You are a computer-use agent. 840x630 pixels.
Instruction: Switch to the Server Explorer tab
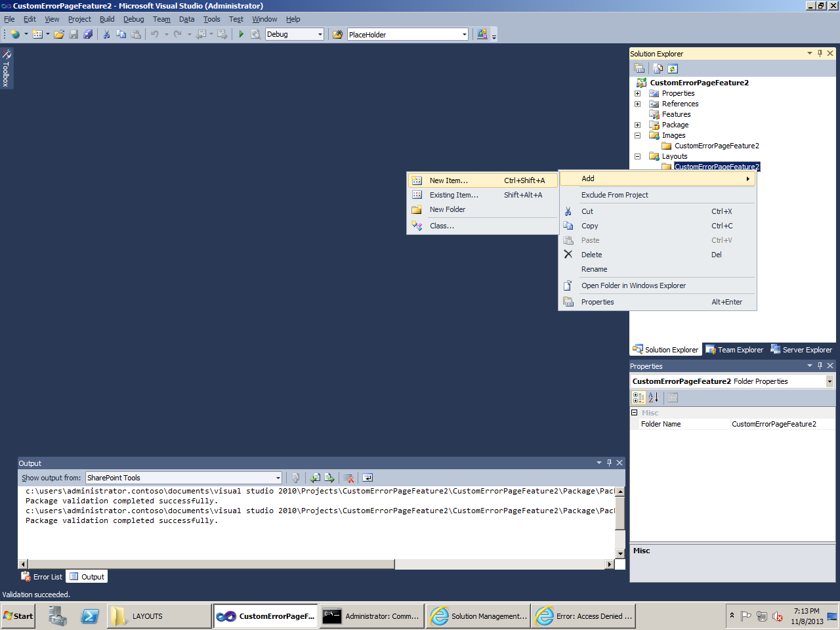[x=801, y=350]
